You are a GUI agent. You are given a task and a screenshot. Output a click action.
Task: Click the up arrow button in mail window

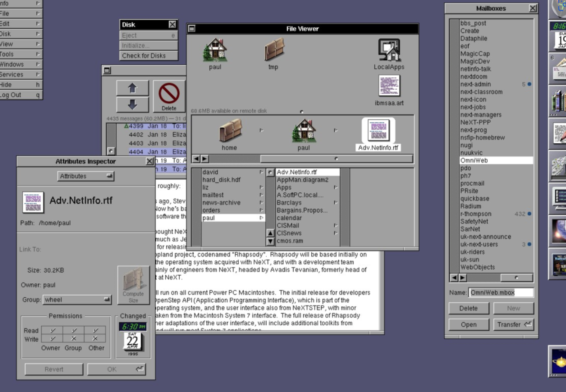tap(132, 88)
